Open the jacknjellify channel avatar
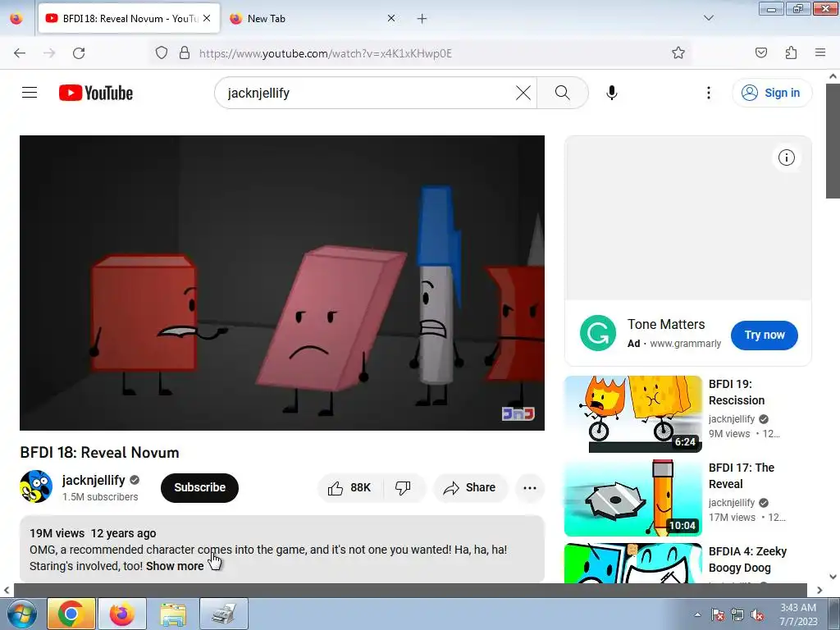The image size is (840, 630). point(36,486)
